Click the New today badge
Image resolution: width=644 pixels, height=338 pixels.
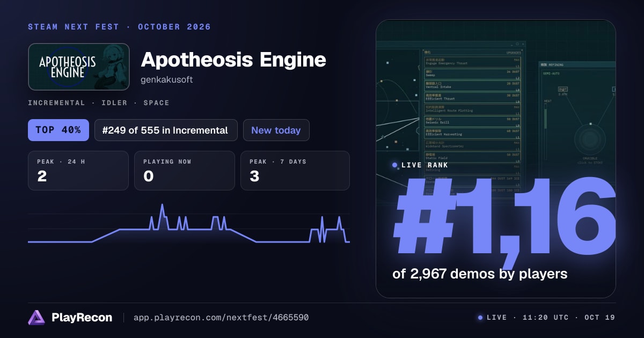(x=276, y=130)
